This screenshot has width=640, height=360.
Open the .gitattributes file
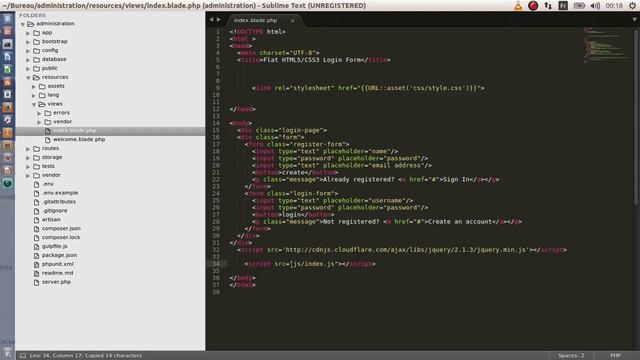click(x=59, y=202)
